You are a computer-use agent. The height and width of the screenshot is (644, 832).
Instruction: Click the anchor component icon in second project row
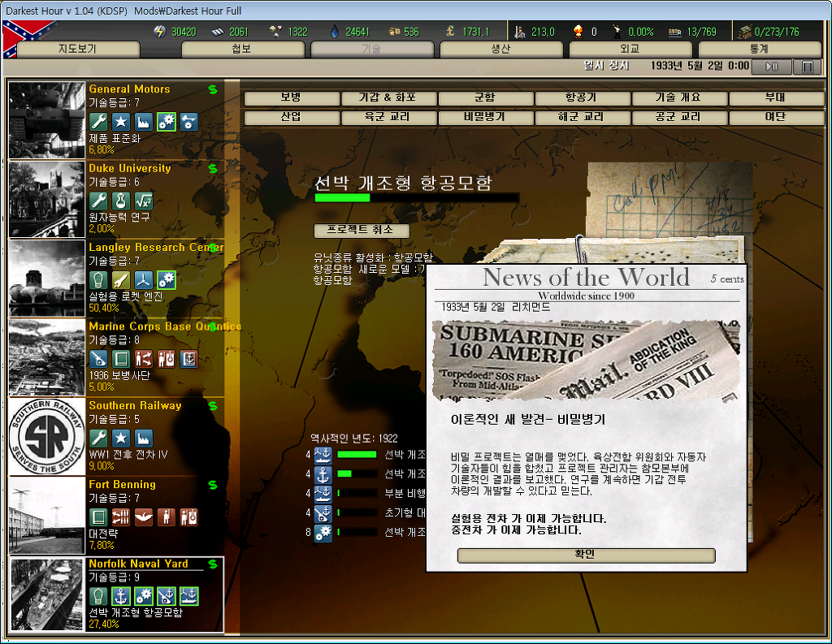[323, 473]
